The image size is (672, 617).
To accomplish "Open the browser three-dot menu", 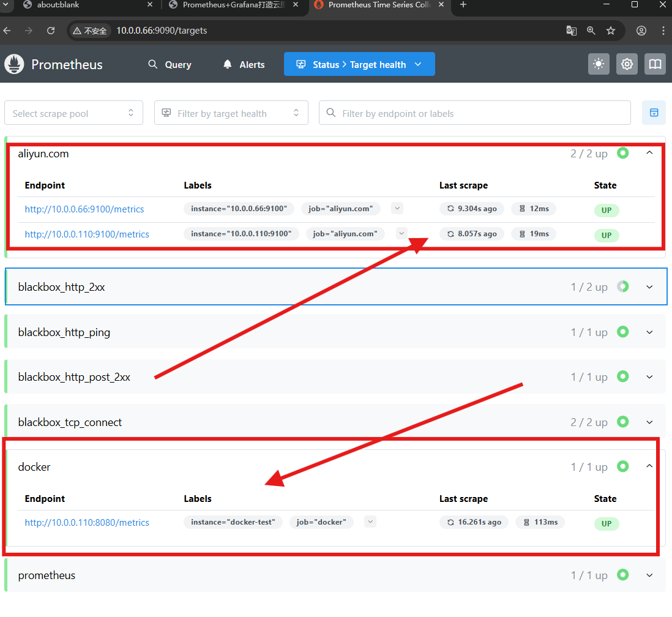I will click(663, 31).
